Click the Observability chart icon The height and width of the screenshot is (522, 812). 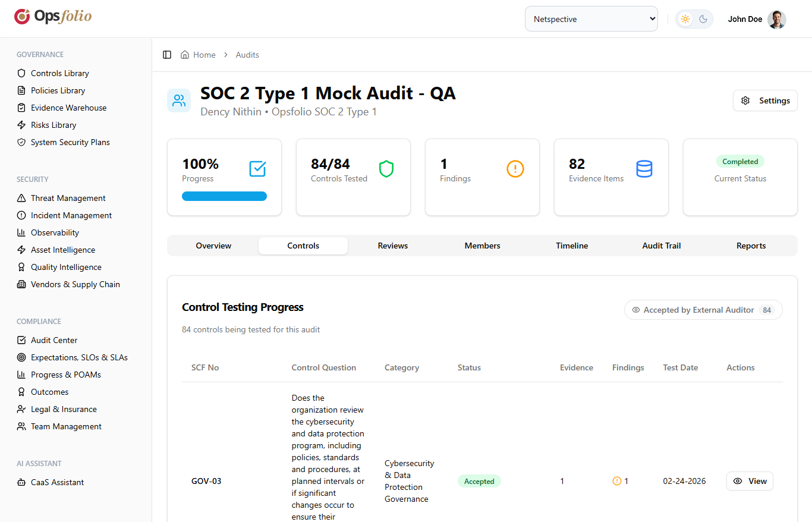pyautogui.click(x=20, y=232)
